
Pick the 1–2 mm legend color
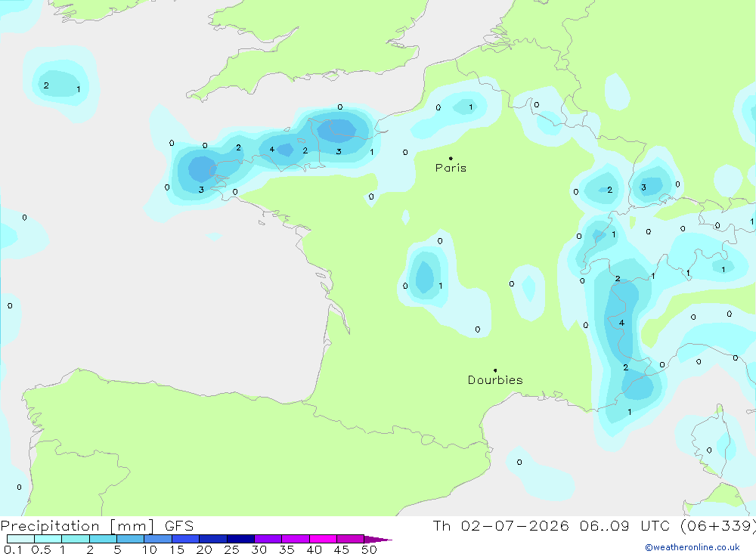[76, 539]
